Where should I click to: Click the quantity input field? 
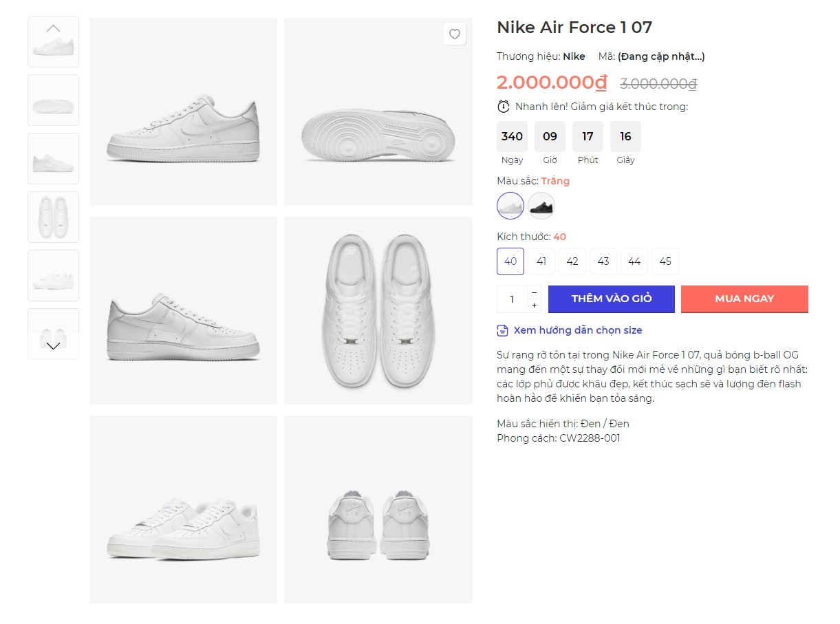point(512,299)
